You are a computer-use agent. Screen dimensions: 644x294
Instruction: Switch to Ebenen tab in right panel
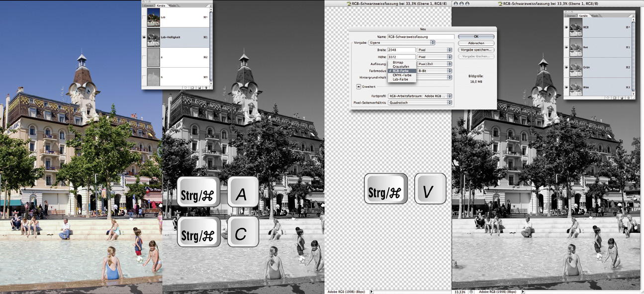[571, 16]
